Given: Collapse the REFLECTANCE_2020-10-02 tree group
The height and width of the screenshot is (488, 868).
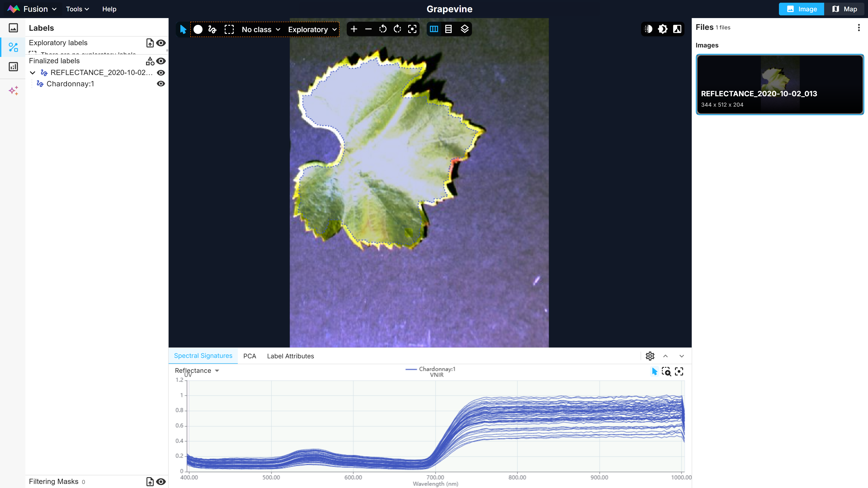Looking at the screenshot, I should pos(33,73).
